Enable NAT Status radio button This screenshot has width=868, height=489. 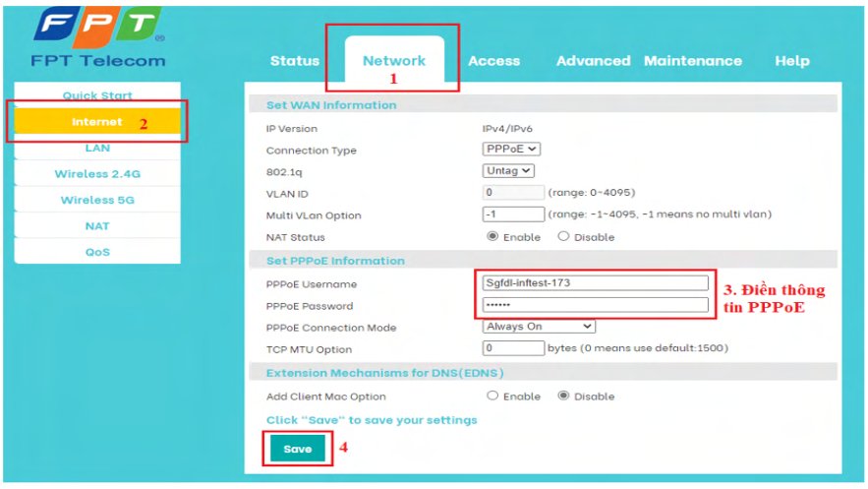492,236
